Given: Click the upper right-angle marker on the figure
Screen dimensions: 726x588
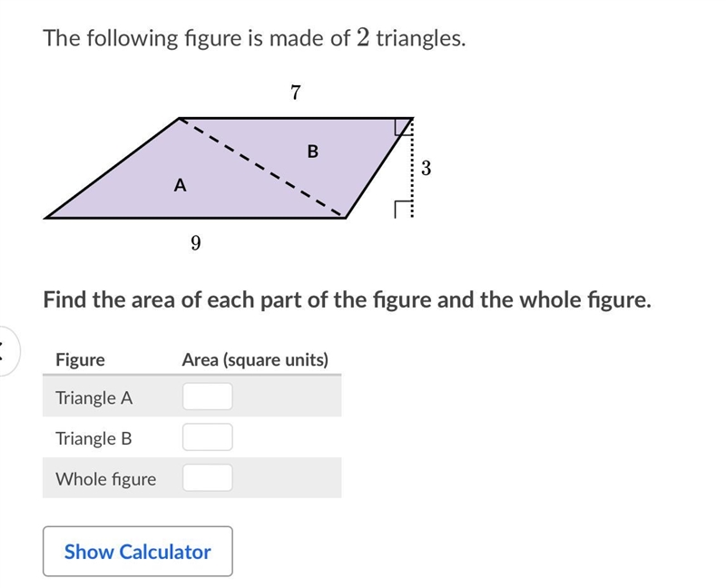Looking at the screenshot, I should click(x=403, y=127).
